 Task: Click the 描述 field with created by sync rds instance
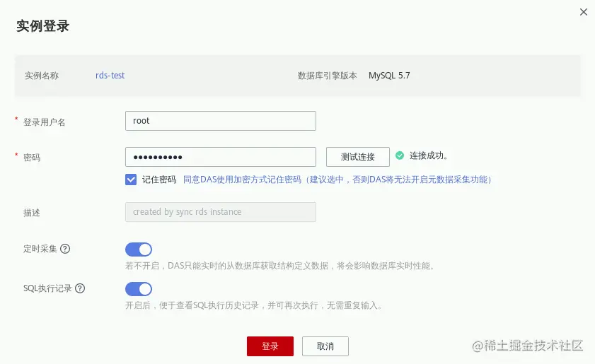click(x=221, y=212)
